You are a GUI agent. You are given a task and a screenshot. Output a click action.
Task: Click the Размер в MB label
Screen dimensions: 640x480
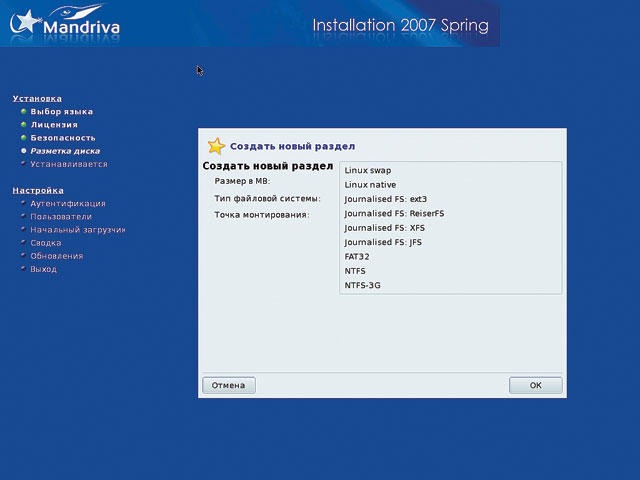pos(242,181)
